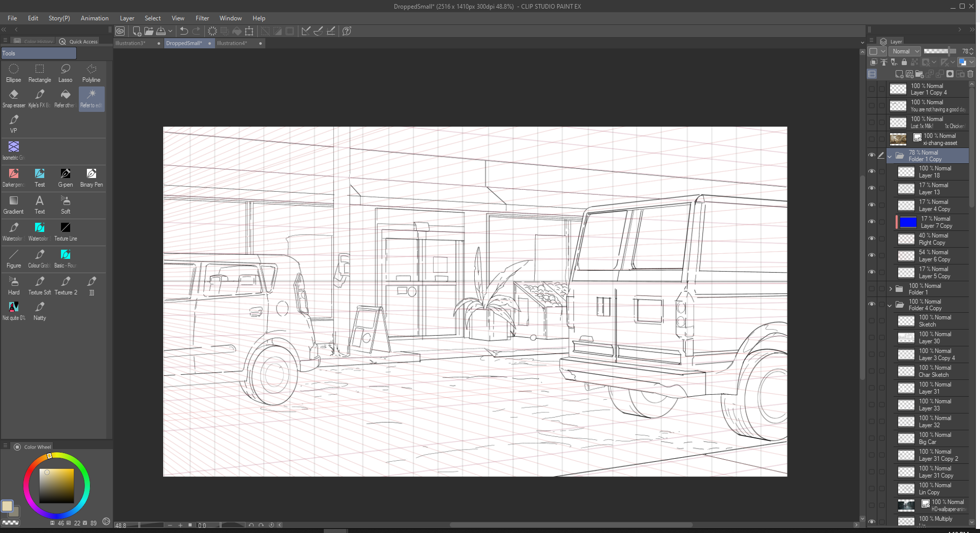
Task: Expand the collapsed Folder 1 group
Action: (x=891, y=289)
